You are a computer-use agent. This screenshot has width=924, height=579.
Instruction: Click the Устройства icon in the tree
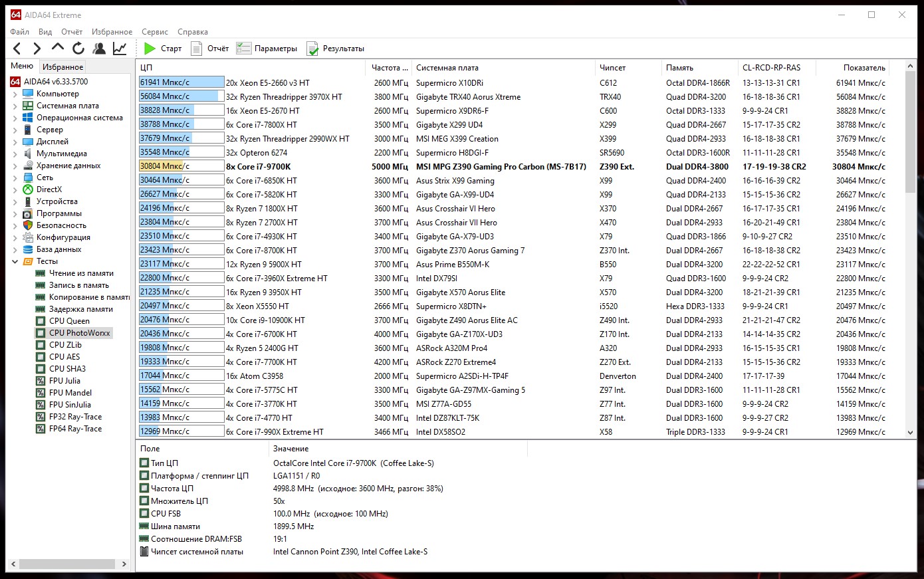coord(28,201)
